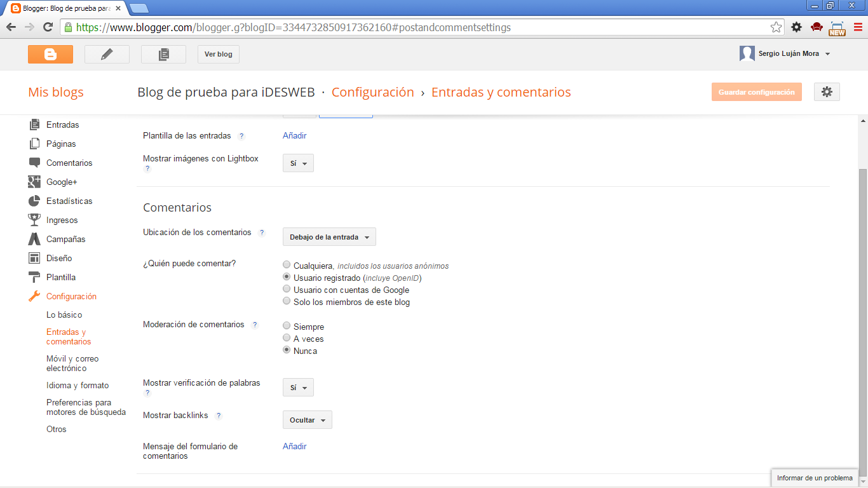This screenshot has height=488, width=868.
Task: Select Cualquiera comment option
Action: tap(287, 265)
